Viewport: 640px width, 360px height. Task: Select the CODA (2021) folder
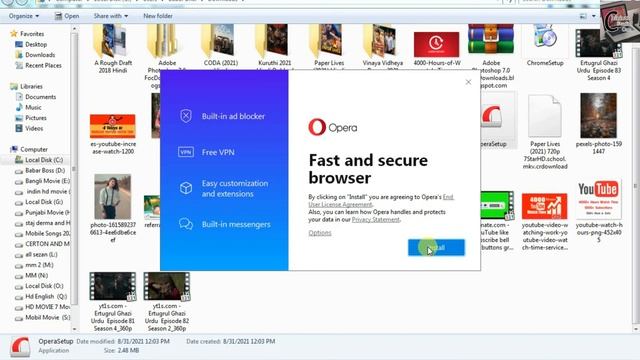click(221, 45)
